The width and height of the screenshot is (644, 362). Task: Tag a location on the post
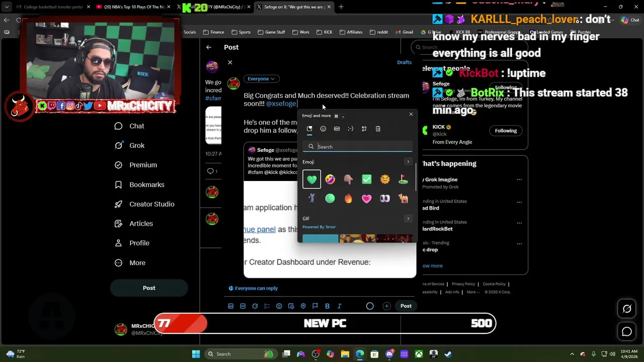click(303, 306)
